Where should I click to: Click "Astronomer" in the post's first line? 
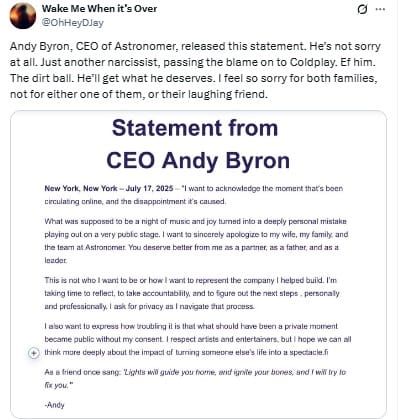pyautogui.click(x=145, y=46)
